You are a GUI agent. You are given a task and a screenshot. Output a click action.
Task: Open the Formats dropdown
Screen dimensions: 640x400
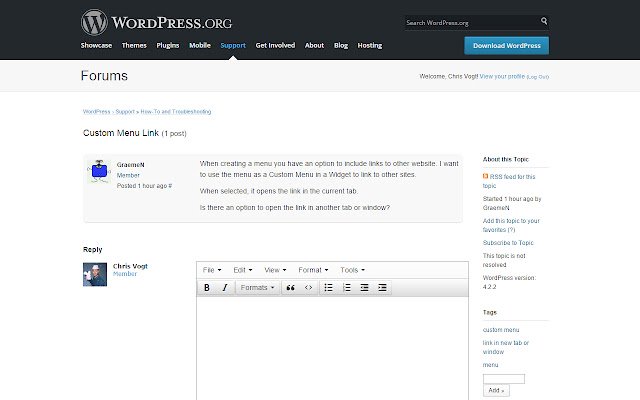(x=257, y=288)
